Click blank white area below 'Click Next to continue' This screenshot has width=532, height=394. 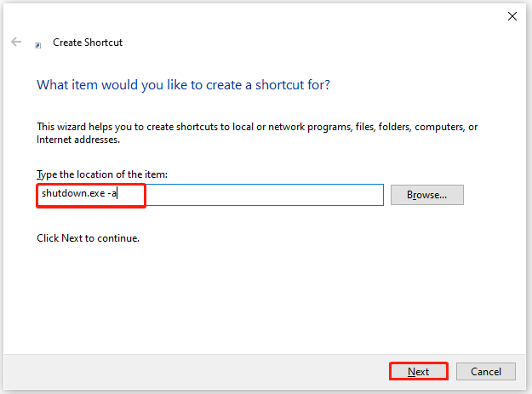[x=265, y=299]
